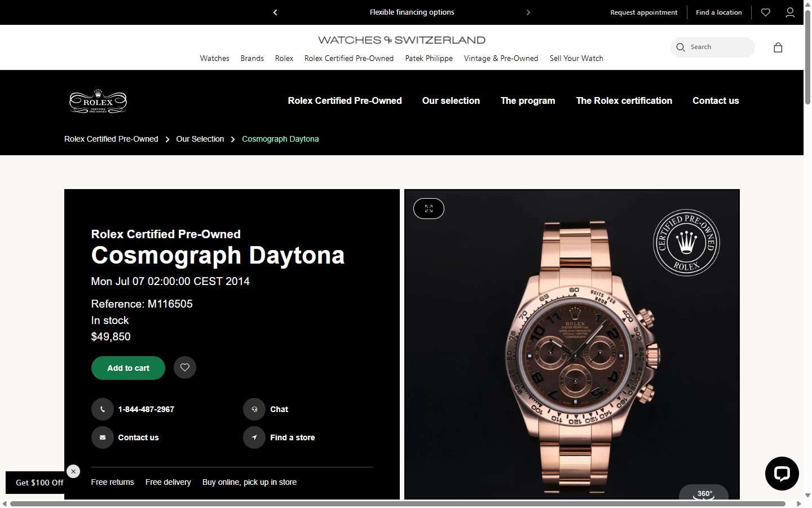
Task: Click the Cosmograph Daytona heading
Action: [218, 255]
